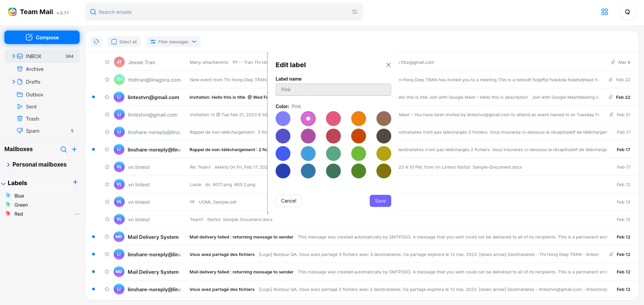Expand Personal mailboxes section
The width and height of the screenshot is (644, 305).
click(x=8, y=165)
